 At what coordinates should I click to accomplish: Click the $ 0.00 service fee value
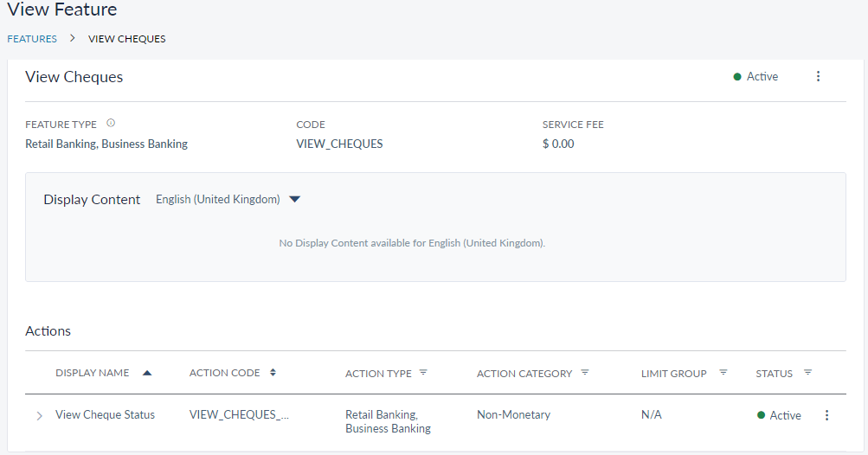tap(558, 144)
